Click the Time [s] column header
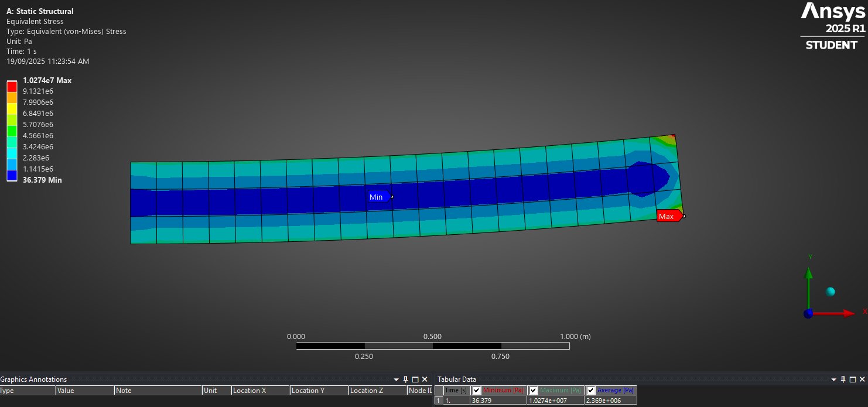This screenshot has width=868, height=407. click(x=456, y=391)
